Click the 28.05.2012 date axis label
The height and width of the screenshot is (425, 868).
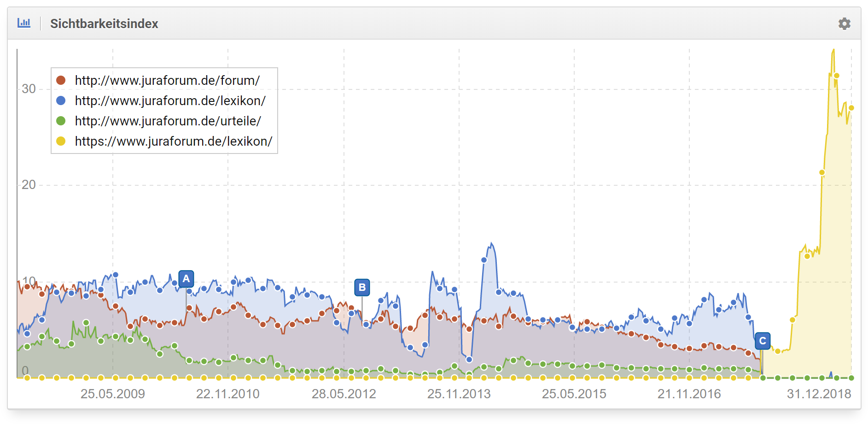(344, 394)
